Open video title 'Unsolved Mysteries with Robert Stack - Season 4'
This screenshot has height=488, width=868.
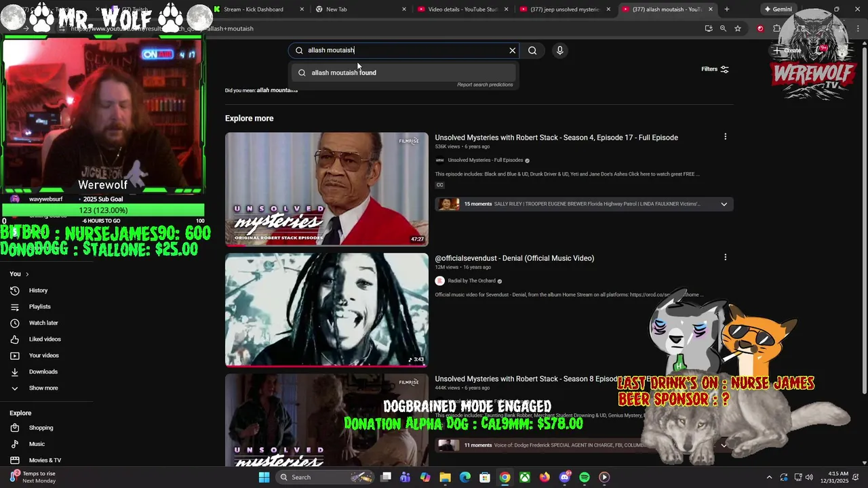(x=556, y=138)
